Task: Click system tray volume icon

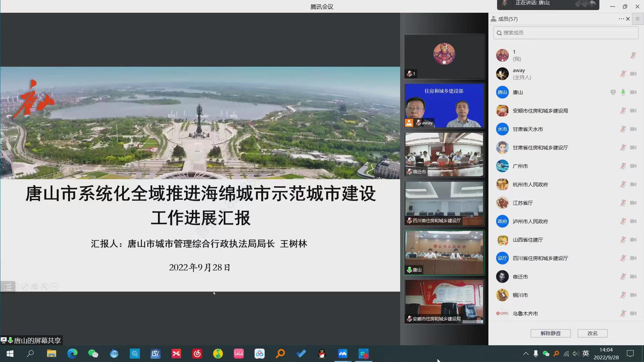Action: click(576, 354)
